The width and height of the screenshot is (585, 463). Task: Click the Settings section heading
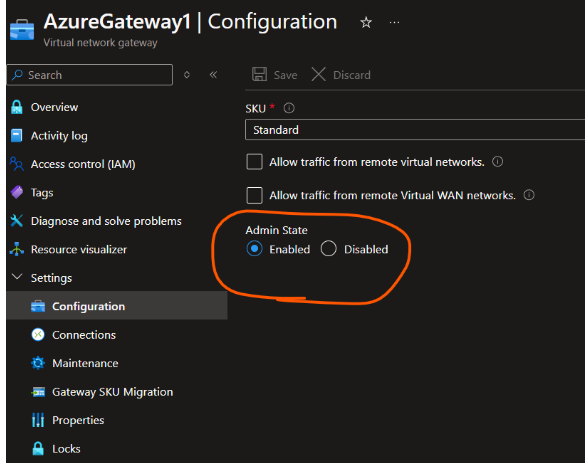(51, 278)
